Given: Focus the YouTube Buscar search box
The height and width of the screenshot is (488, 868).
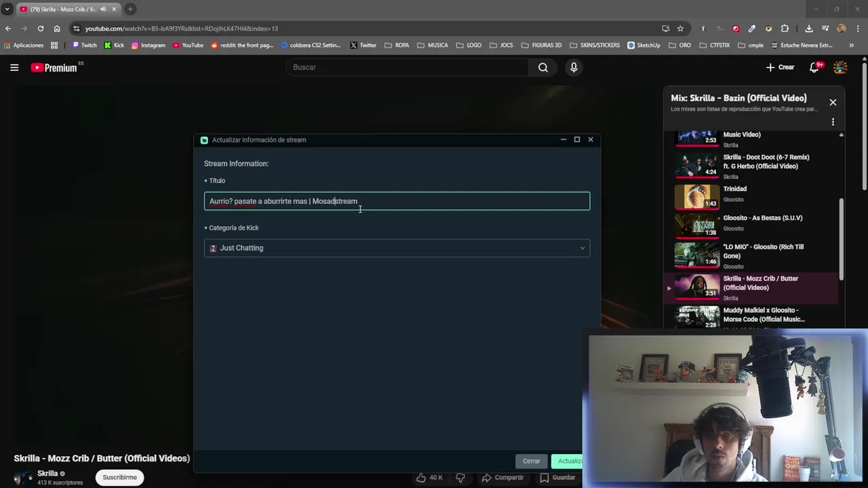Looking at the screenshot, I should click(x=407, y=67).
